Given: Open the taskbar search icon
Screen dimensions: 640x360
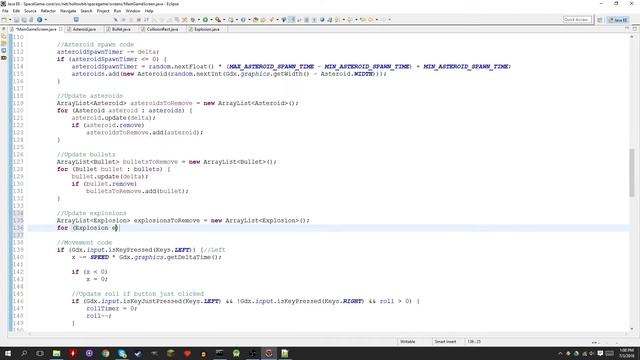Looking at the screenshot, I should [24, 353].
